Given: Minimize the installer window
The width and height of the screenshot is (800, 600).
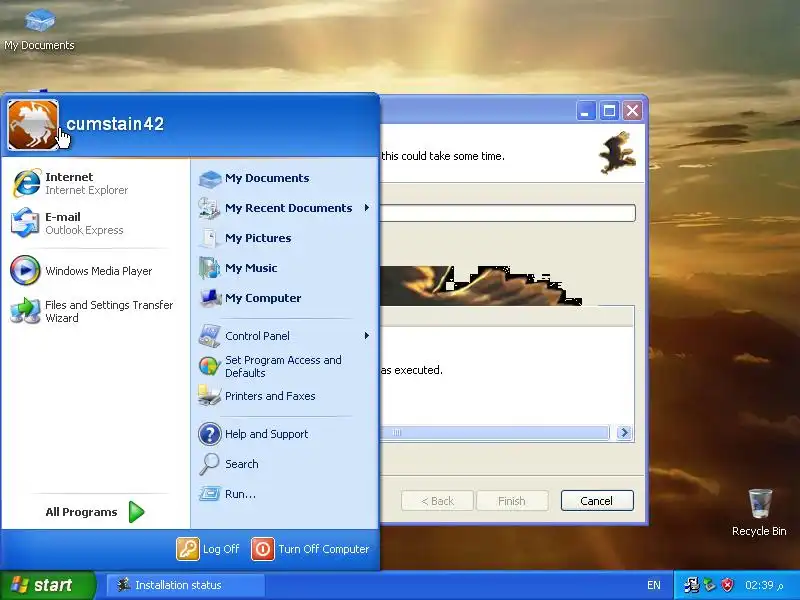Looking at the screenshot, I should tap(586, 111).
